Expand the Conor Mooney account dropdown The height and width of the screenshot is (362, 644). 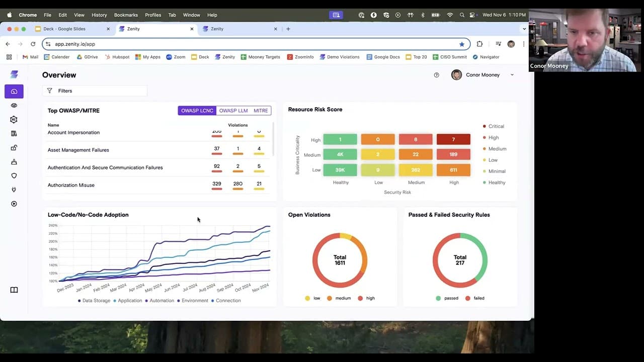512,75
